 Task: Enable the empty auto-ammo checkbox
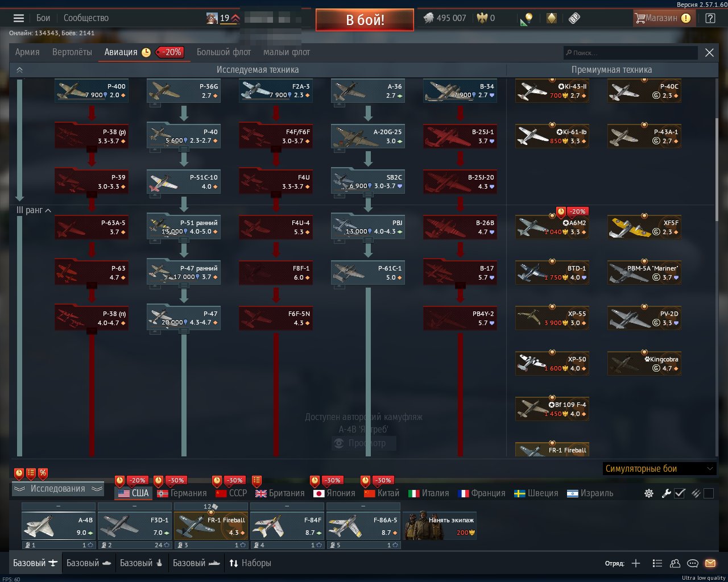click(709, 493)
